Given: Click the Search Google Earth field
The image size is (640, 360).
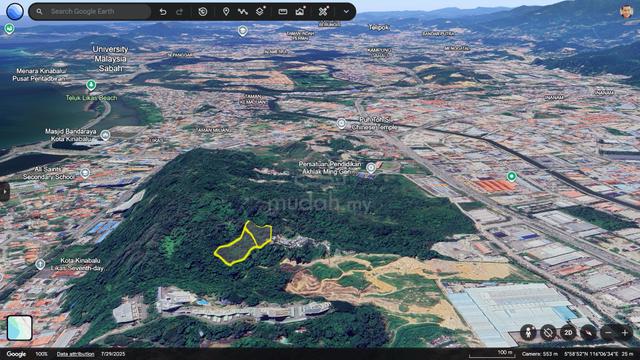Looking at the screenshot, I should [x=91, y=11].
